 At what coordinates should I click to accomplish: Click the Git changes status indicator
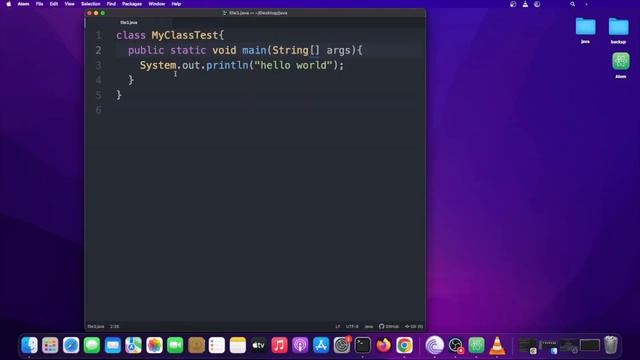coord(413,327)
